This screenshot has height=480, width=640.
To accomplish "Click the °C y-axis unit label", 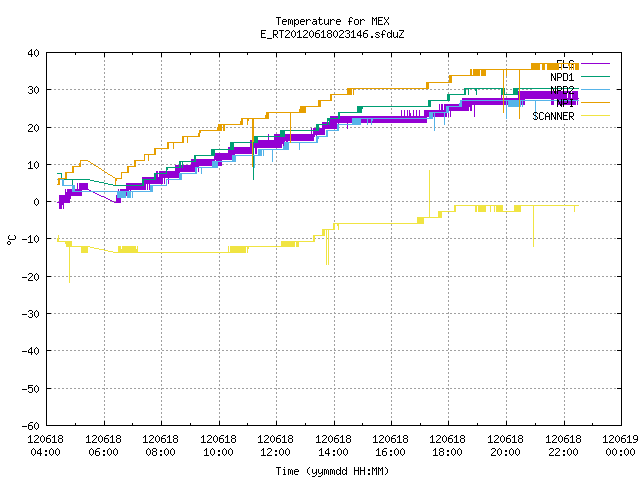I will tap(11, 240).
